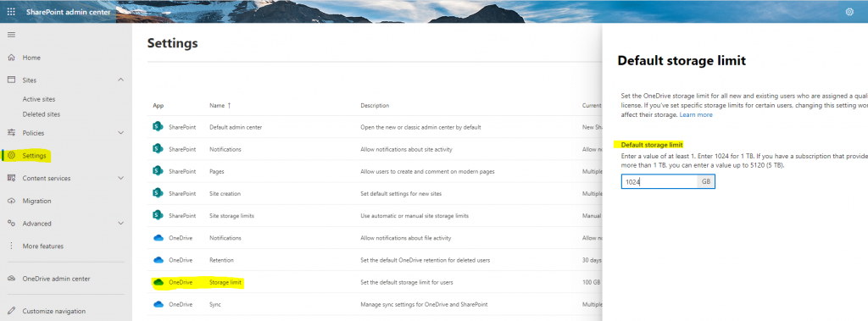Click 'Allow notifications about site activity' description

click(x=406, y=149)
